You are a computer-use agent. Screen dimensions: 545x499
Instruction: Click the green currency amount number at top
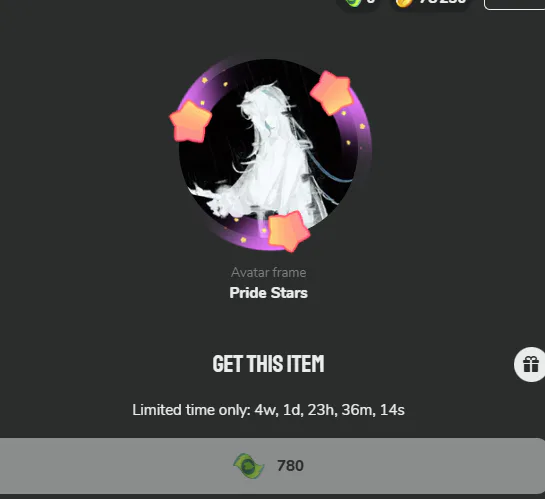coord(371,2)
